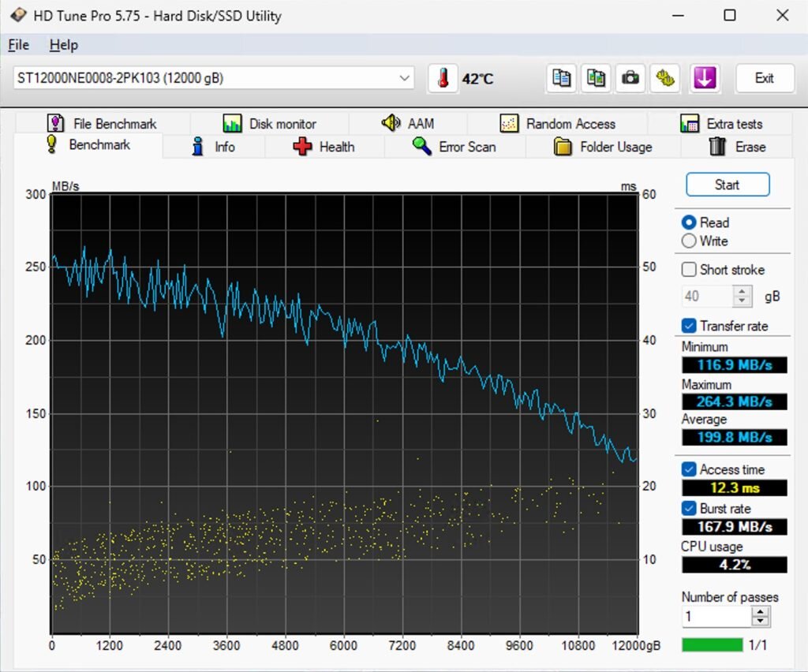Select the Benchmark tab
808x672 pixels.
point(88,144)
